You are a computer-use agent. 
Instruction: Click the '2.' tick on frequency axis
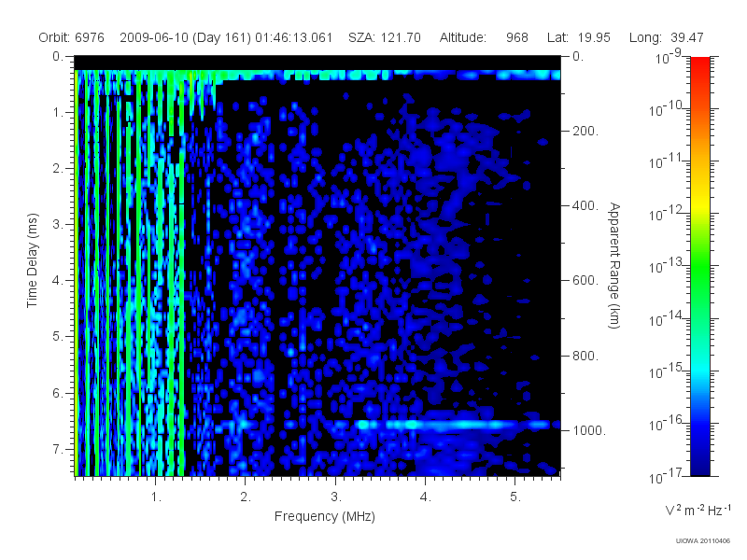pyautogui.click(x=246, y=497)
